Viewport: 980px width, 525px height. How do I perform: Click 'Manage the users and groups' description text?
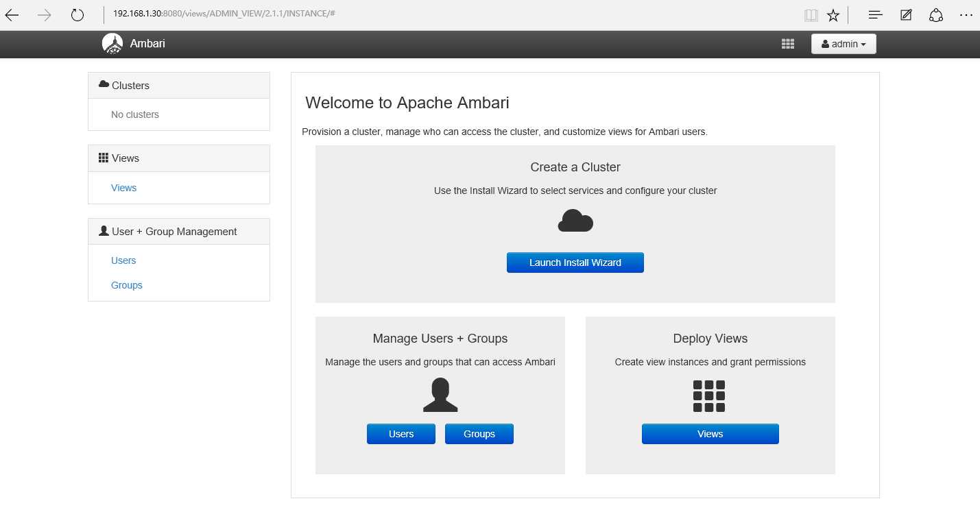(x=440, y=362)
